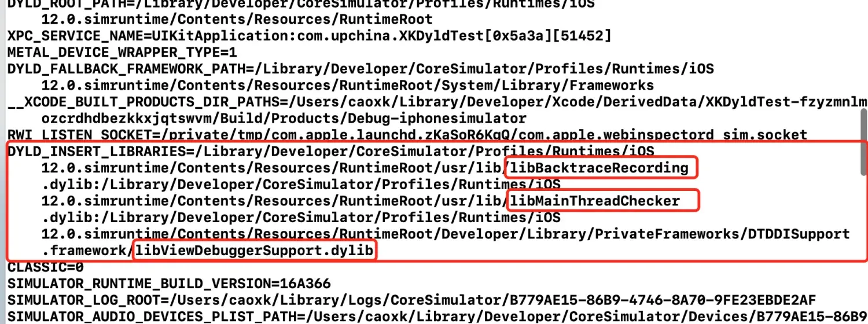This screenshot has height=324, width=868.
Task: Click the highlighted libBacktraceRecording text
Action: coord(599,168)
